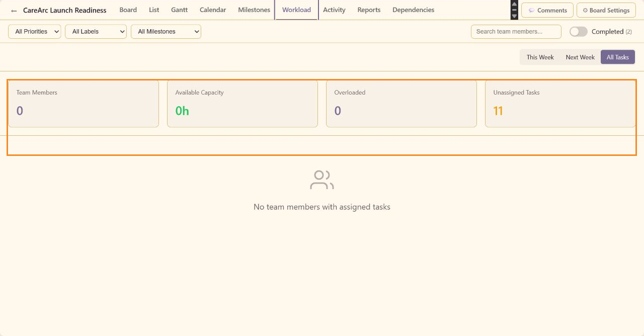Expand the All Labels dropdown

click(x=96, y=32)
